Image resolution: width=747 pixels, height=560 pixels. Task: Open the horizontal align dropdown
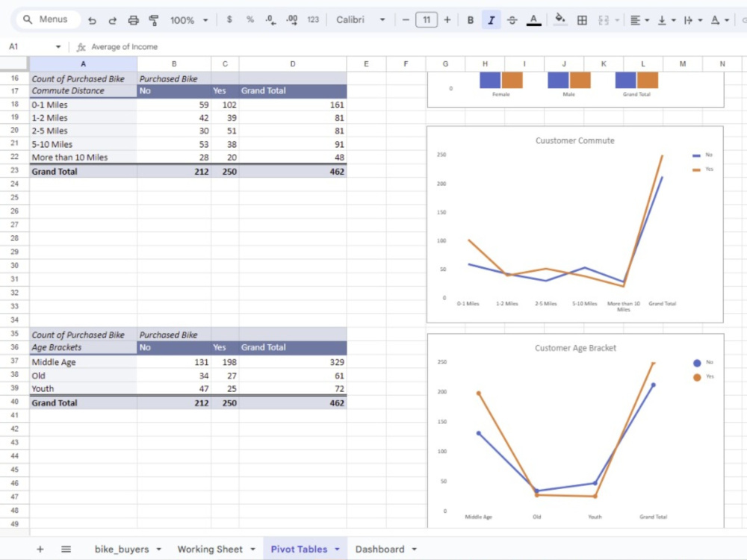(639, 19)
